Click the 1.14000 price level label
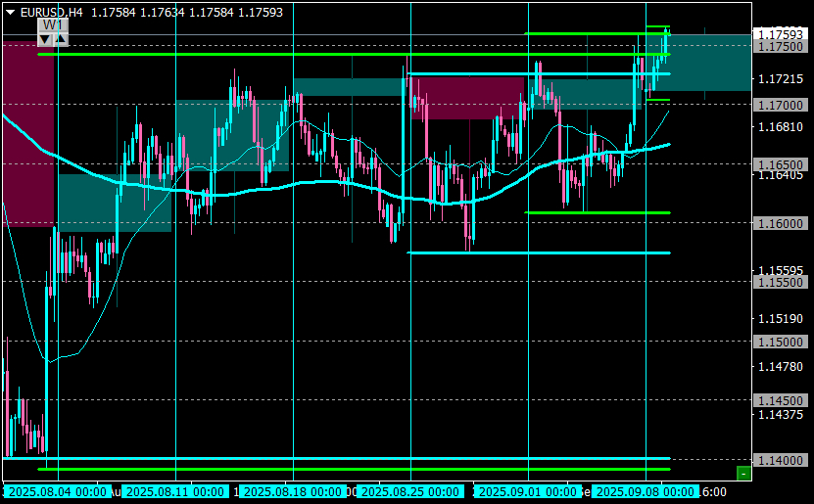This screenshot has height=504, width=814. 781,460
